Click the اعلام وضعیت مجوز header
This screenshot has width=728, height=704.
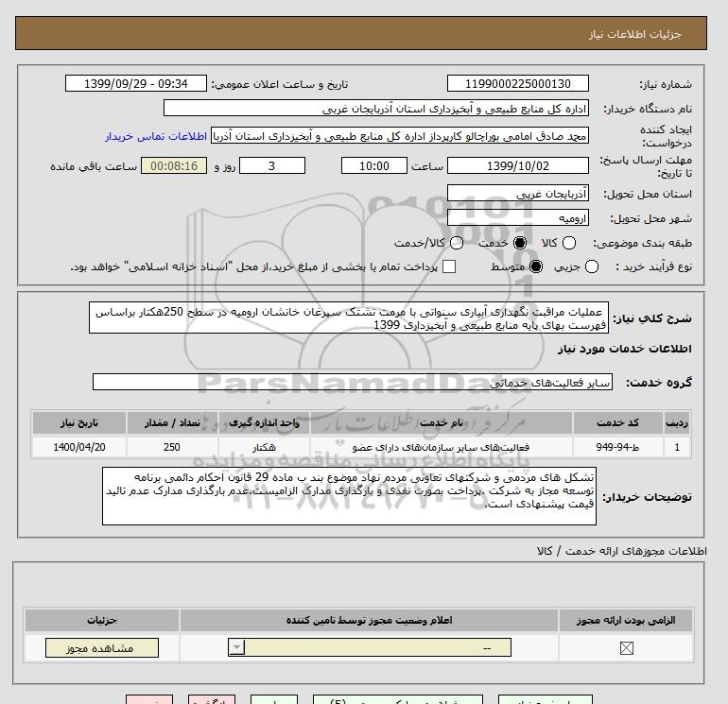coord(369,620)
